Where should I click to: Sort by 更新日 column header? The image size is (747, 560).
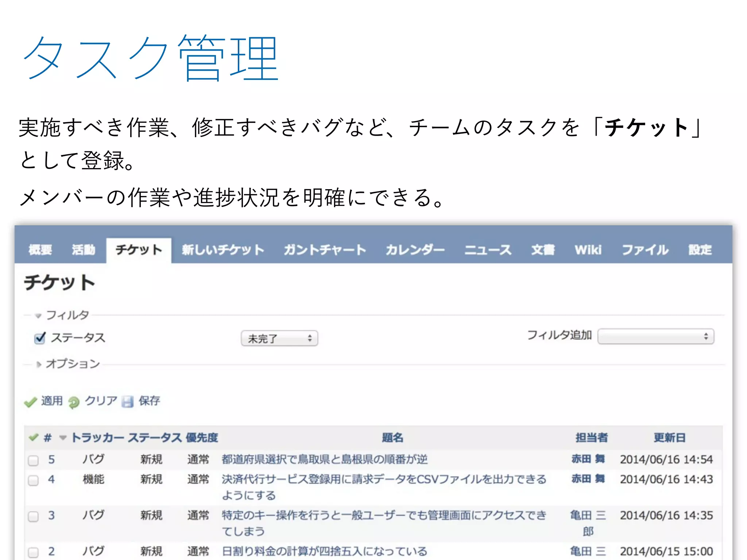pos(670,437)
